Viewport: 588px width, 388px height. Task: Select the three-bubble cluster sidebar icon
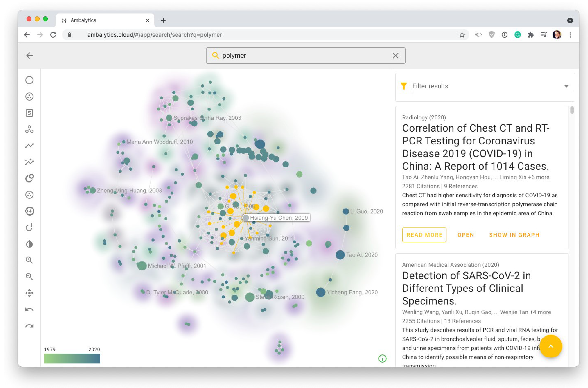(x=29, y=129)
